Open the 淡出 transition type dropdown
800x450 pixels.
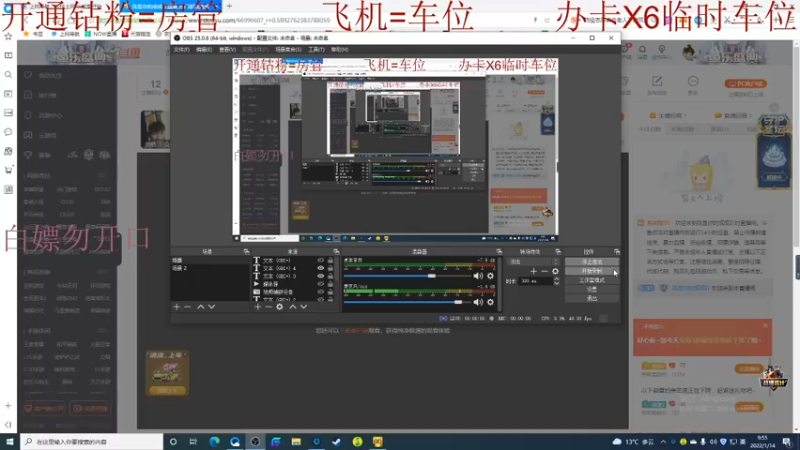point(534,262)
